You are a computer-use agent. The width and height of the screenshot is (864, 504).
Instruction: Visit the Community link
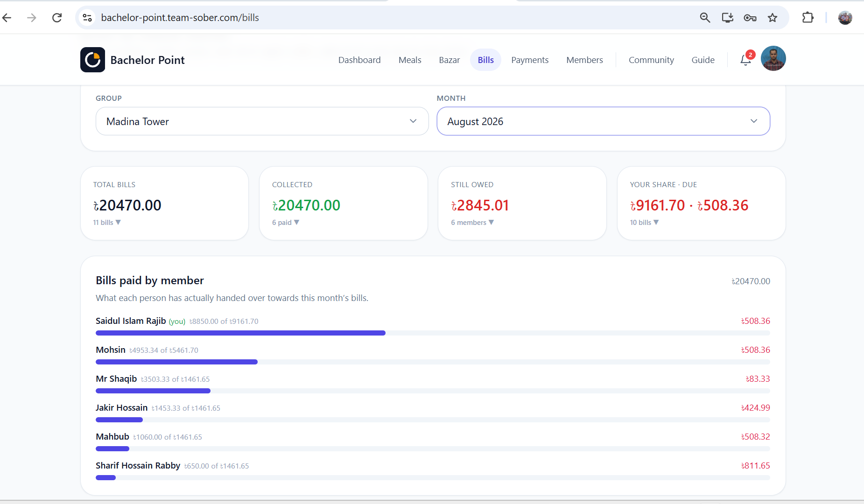pos(651,60)
